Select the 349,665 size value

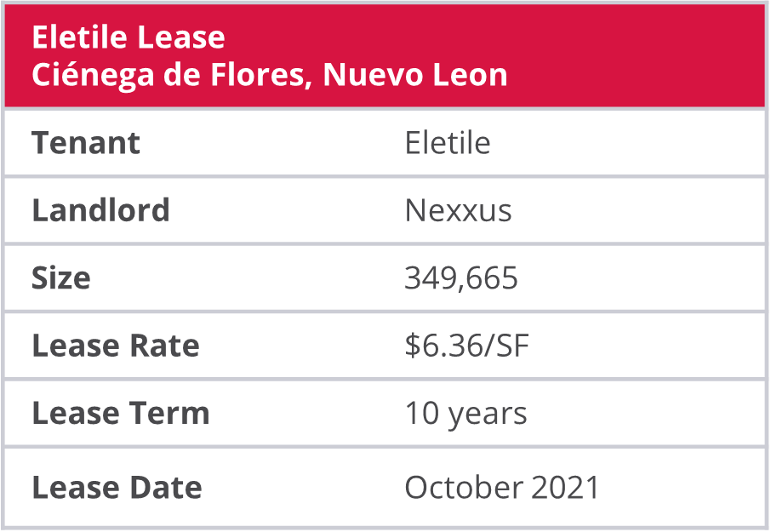461,278
